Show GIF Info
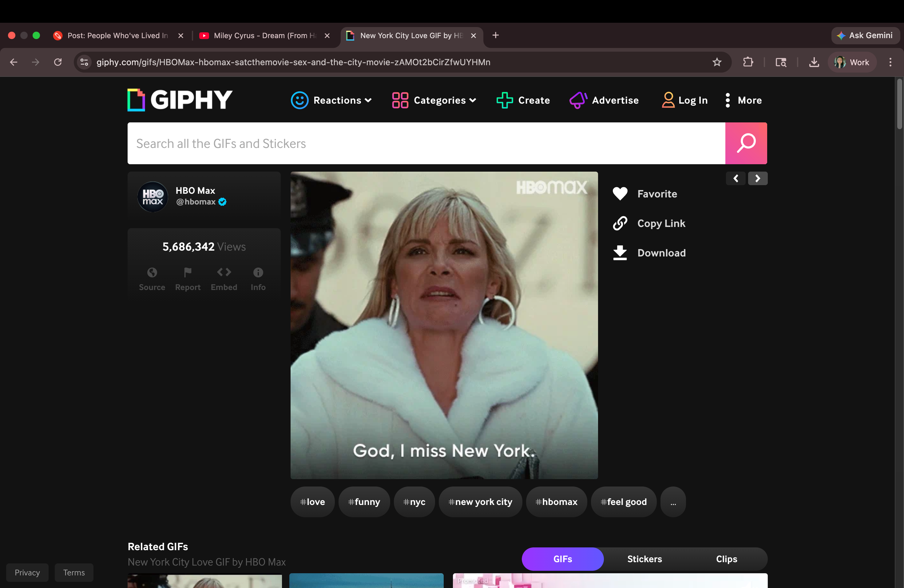This screenshot has height=588, width=904. pyautogui.click(x=258, y=279)
